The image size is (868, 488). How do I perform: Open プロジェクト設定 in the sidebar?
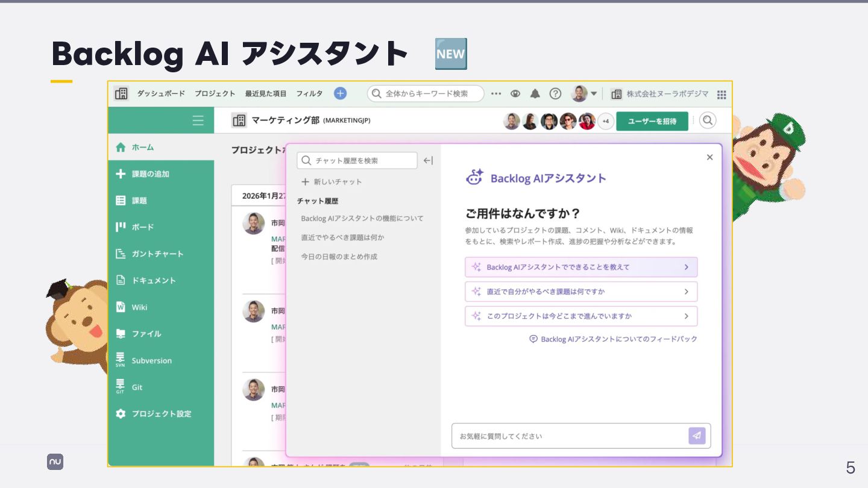pos(161,414)
